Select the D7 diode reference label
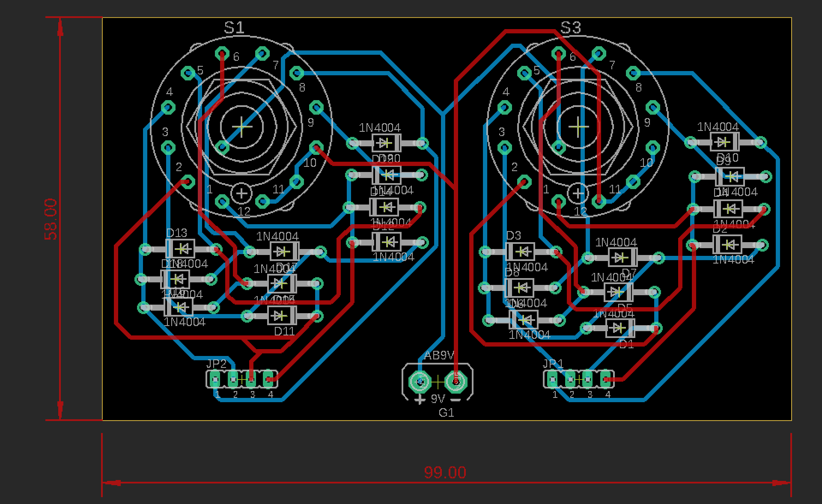This screenshot has width=822, height=504. click(x=629, y=273)
